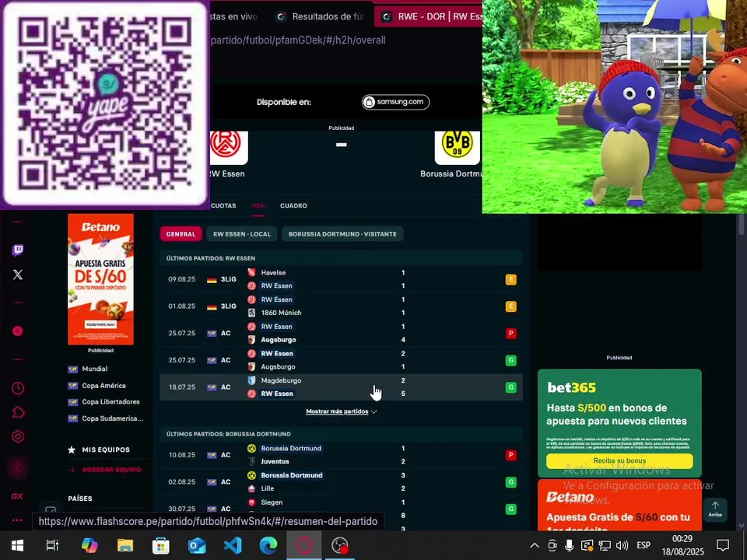Click the E badge on the 1860 Múnich match
This screenshot has width=747, height=560.
[510, 306]
